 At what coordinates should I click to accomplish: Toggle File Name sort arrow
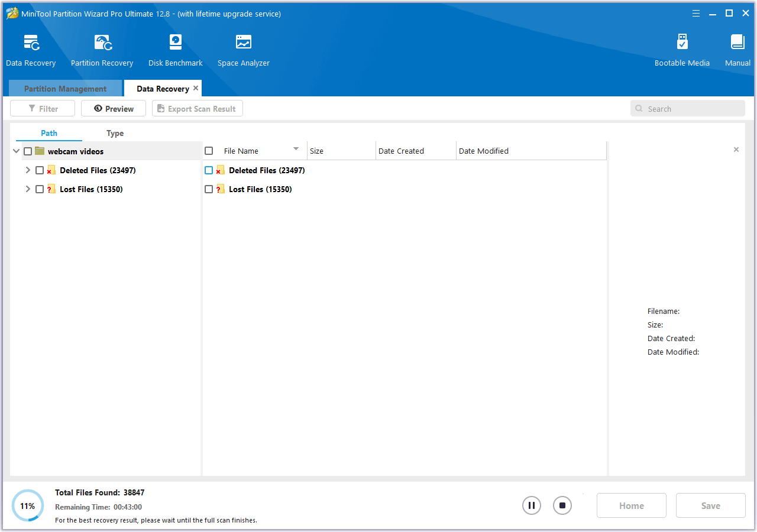[296, 149]
